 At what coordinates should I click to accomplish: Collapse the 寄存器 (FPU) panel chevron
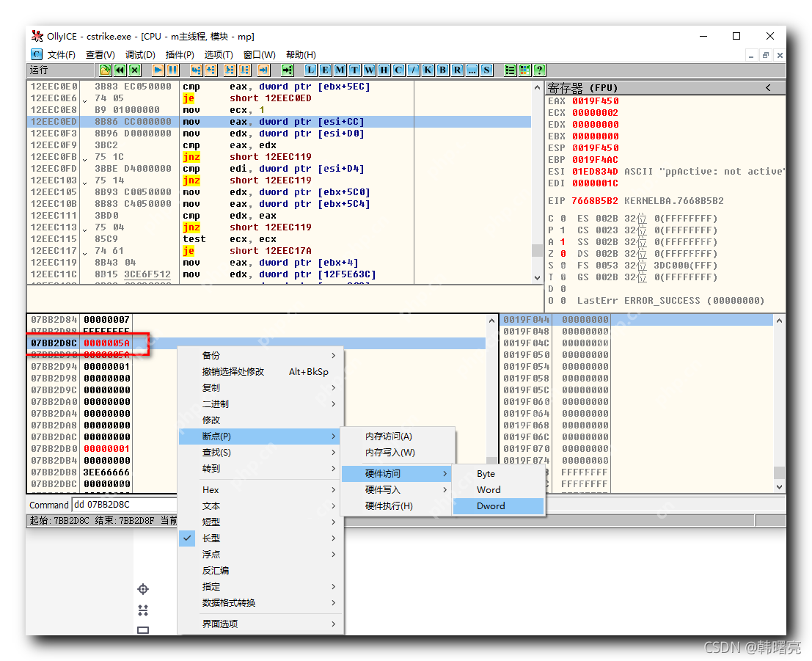click(769, 87)
